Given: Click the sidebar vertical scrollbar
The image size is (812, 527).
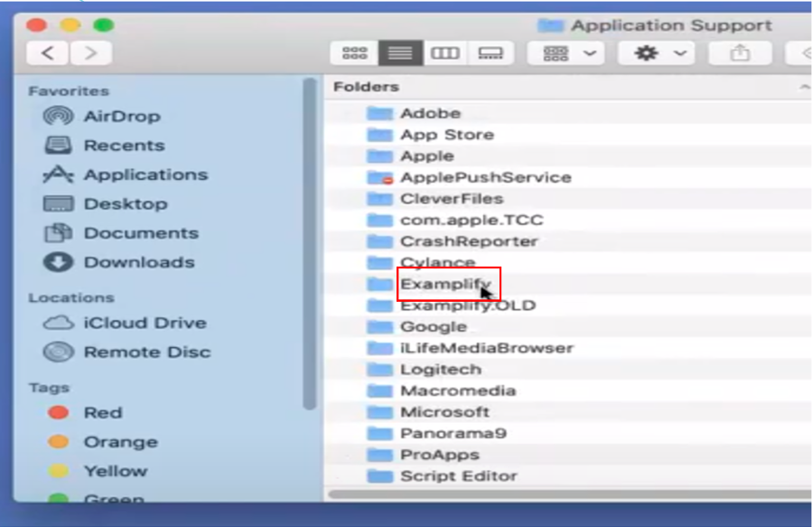Looking at the screenshot, I should [x=310, y=243].
